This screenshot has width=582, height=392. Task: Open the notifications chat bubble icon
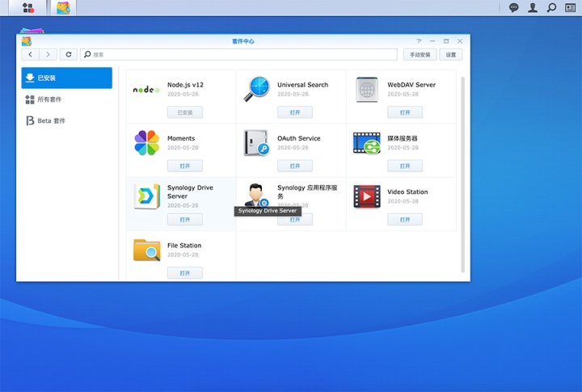point(514,8)
